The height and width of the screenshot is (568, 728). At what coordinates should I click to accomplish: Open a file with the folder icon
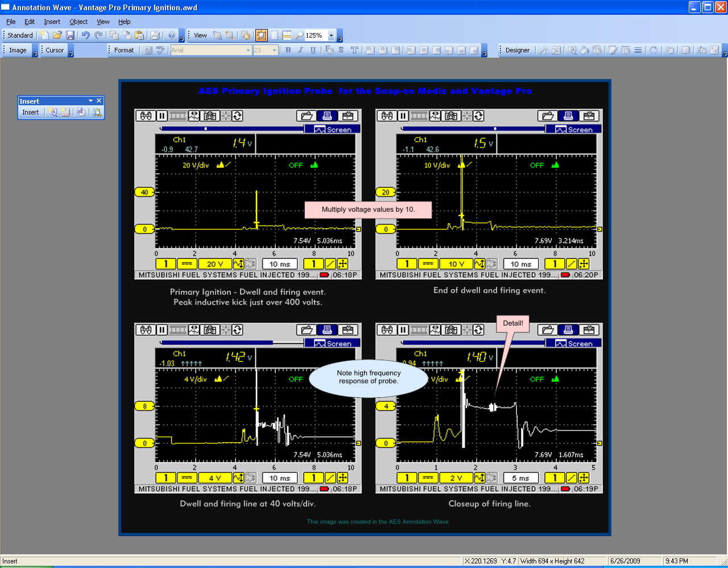pos(57,35)
